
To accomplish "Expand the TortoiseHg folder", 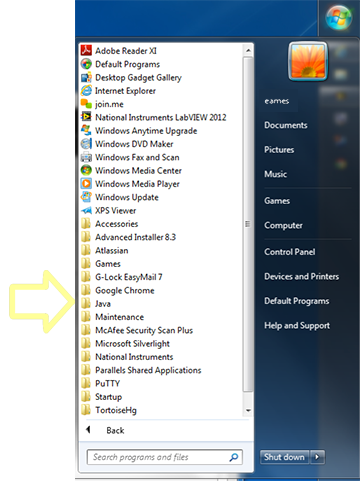I will 109,410.
